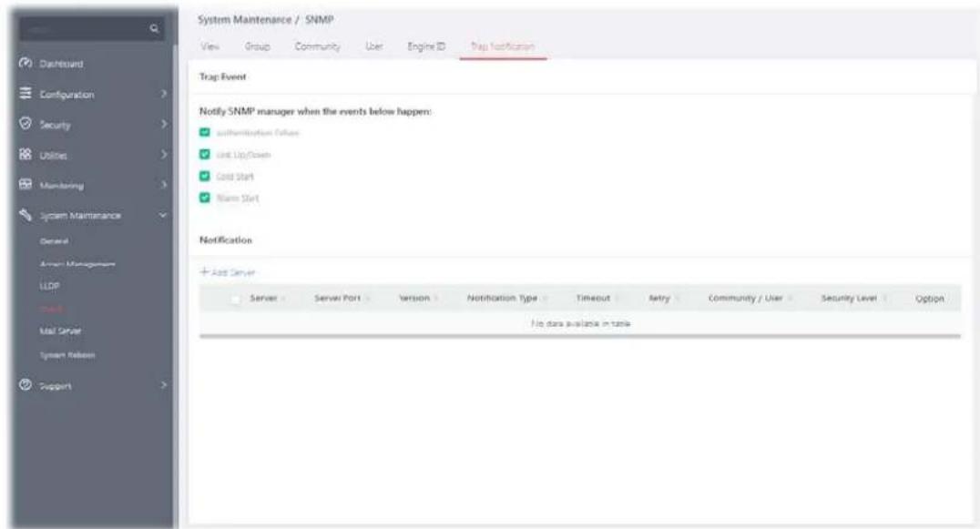This screenshot has width=980, height=529.
Task: Open the Dashboard menu item
Action: click(61, 64)
